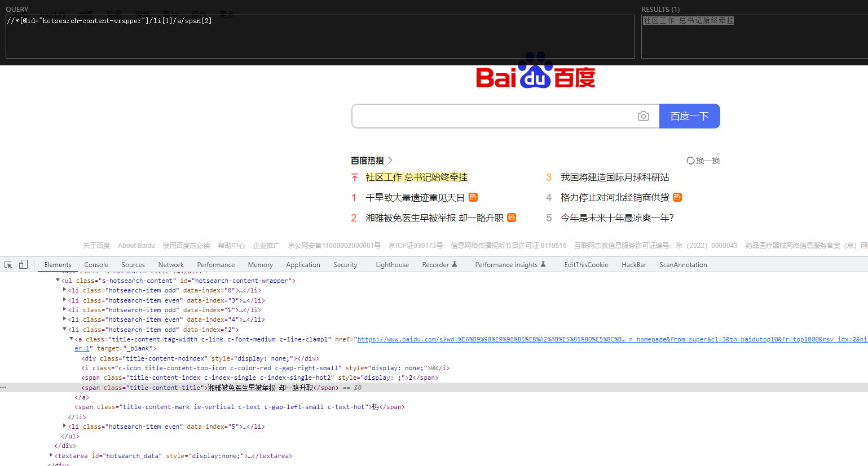Viewport: 868px width, 466px height.
Task: Open the Performance insights tab
Action: [510, 265]
